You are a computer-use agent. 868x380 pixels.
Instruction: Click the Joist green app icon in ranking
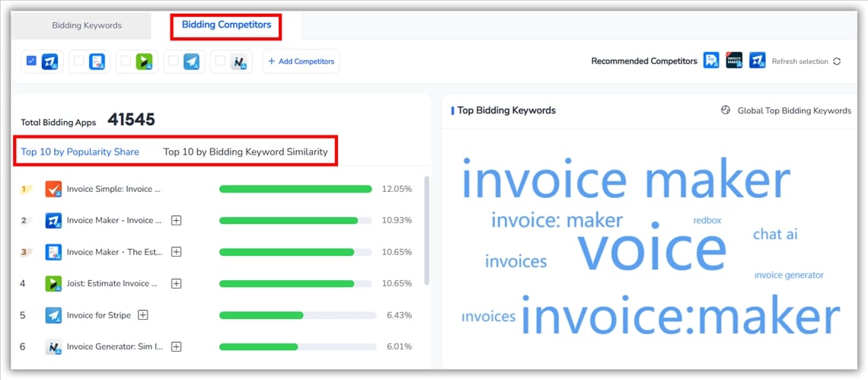[53, 283]
